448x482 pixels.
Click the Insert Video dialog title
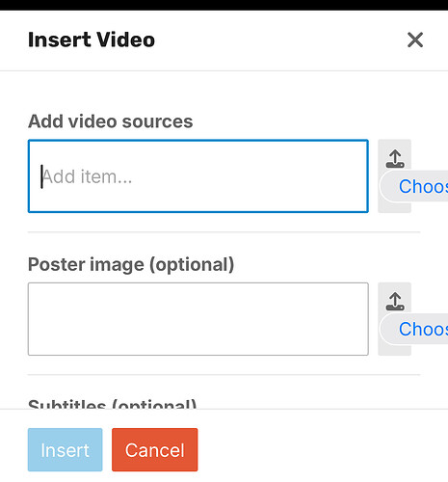[x=92, y=40]
